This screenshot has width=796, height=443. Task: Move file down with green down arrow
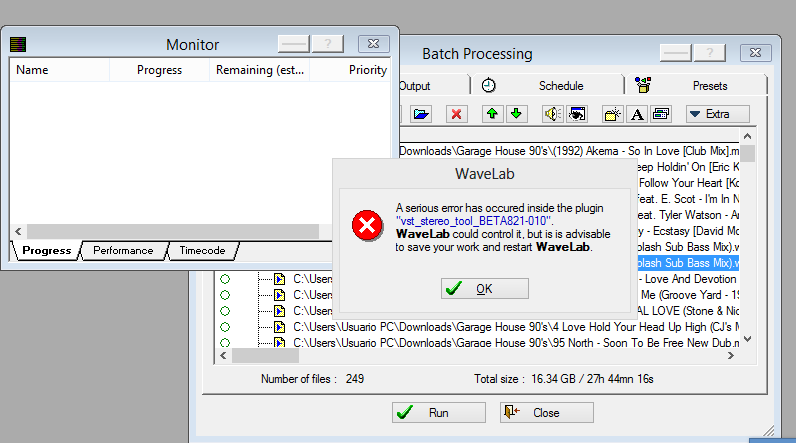coord(516,114)
